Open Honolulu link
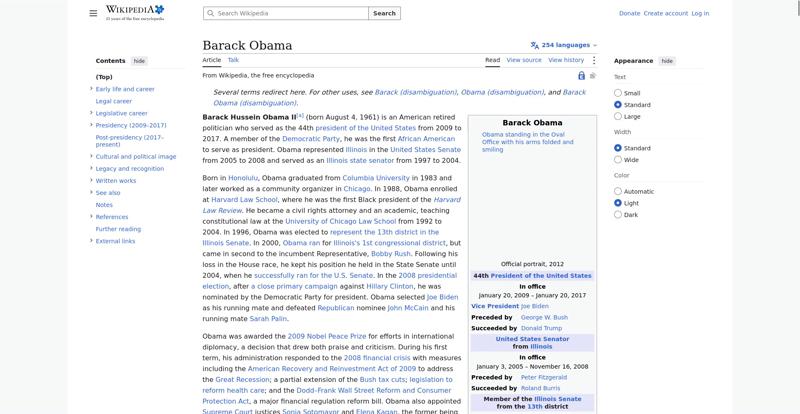The height and width of the screenshot is (414, 800). point(243,178)
